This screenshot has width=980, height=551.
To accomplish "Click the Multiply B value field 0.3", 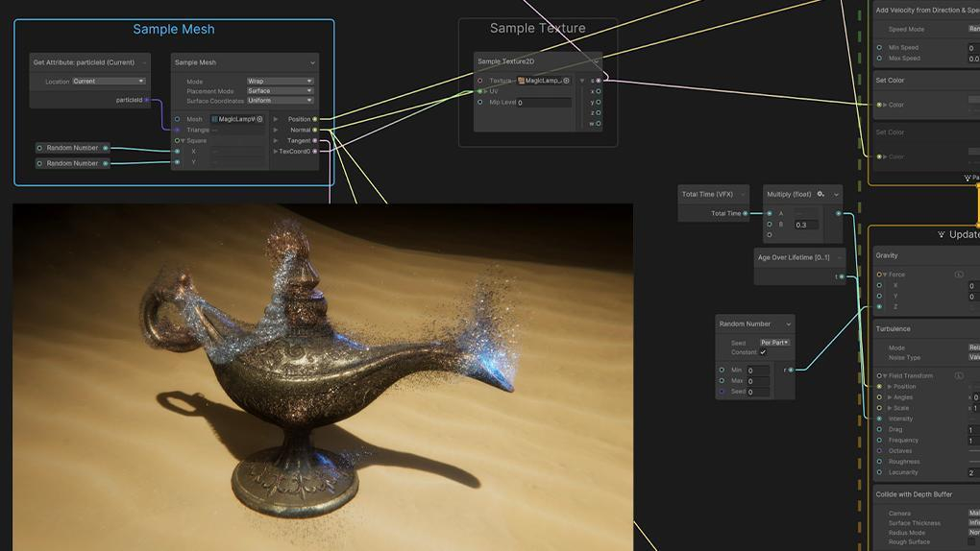I will [x=806, y=225].
